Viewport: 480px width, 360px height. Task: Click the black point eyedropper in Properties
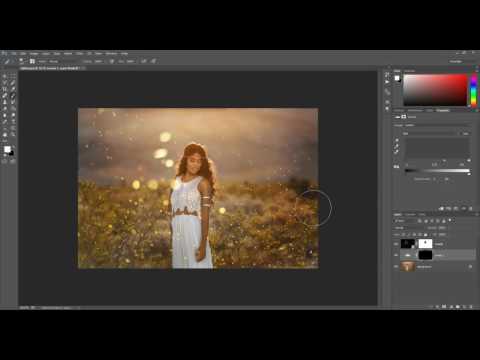tap(397, 140)
